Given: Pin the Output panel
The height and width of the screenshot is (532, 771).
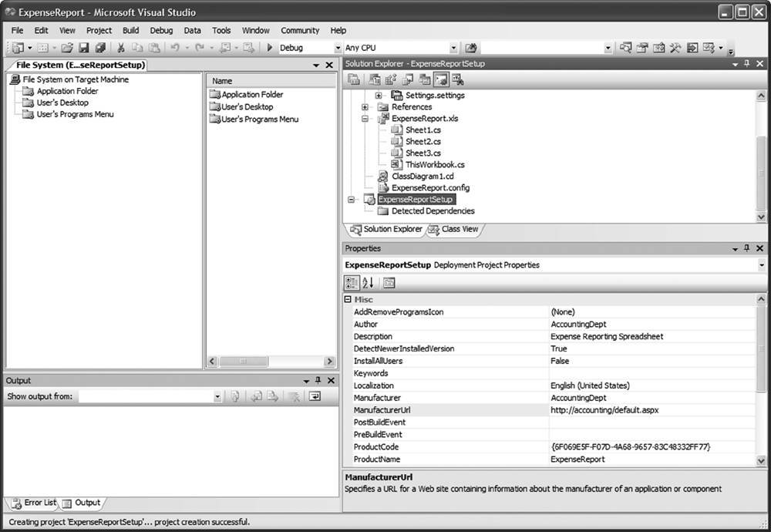Looking at the screenshot, I should click(318, 381).
